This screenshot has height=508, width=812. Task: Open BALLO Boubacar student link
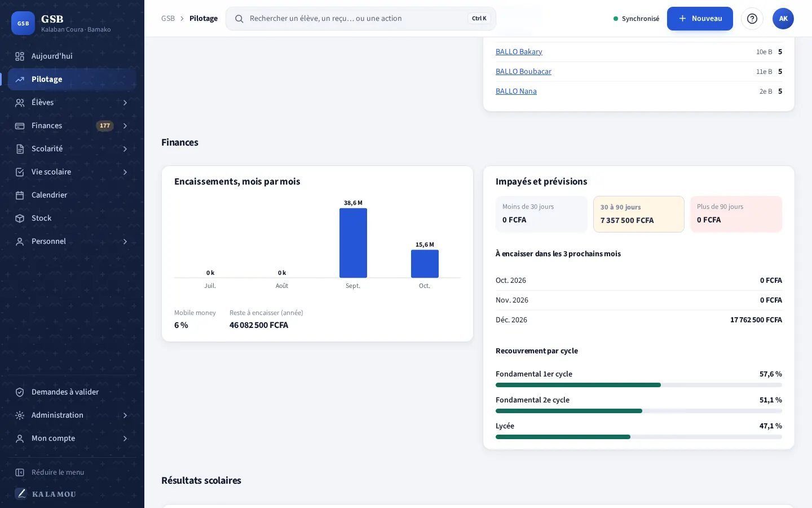[x=523, y=72]
